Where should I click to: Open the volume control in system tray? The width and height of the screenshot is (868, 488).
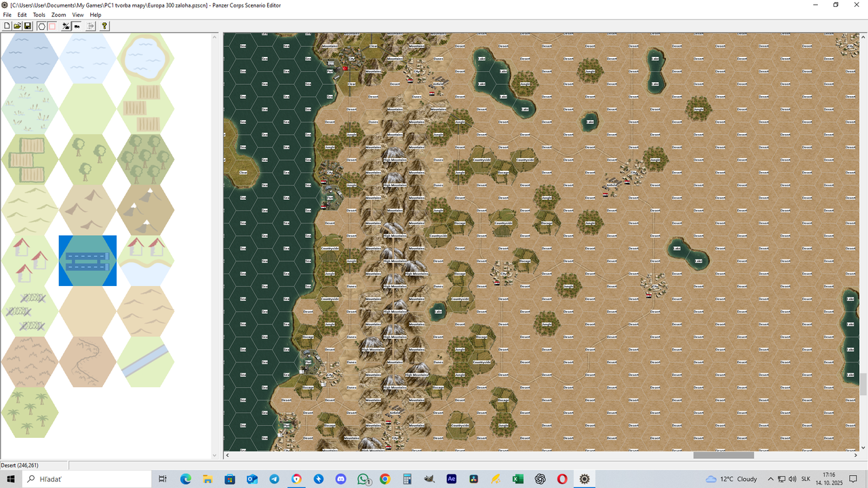tap(793, 479)
